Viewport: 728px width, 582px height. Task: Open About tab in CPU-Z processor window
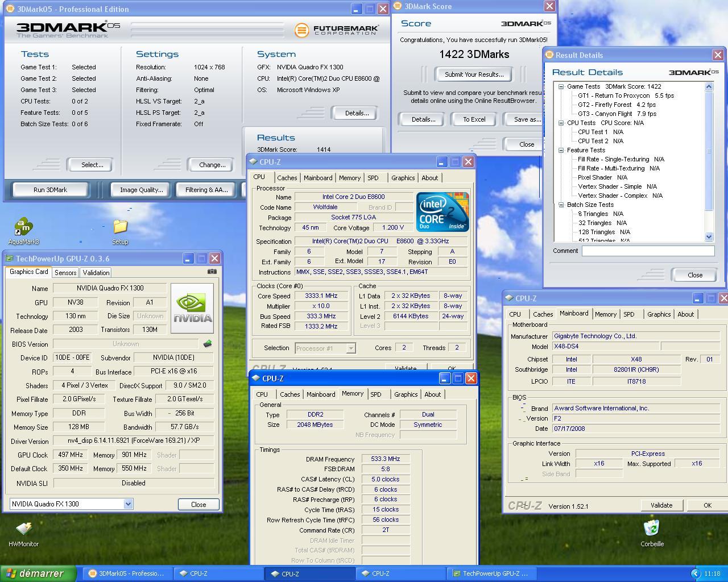[x=430, y=178]
